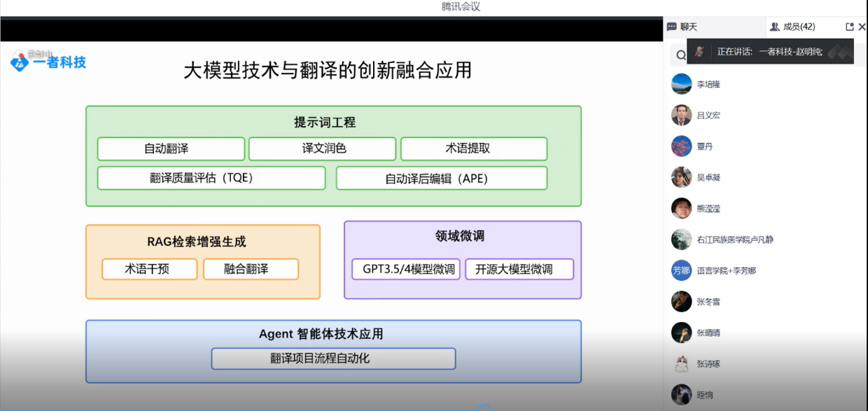Click the member search magnifier icon
The height and width of the screenshot is (411, 868).
point(680,55)
